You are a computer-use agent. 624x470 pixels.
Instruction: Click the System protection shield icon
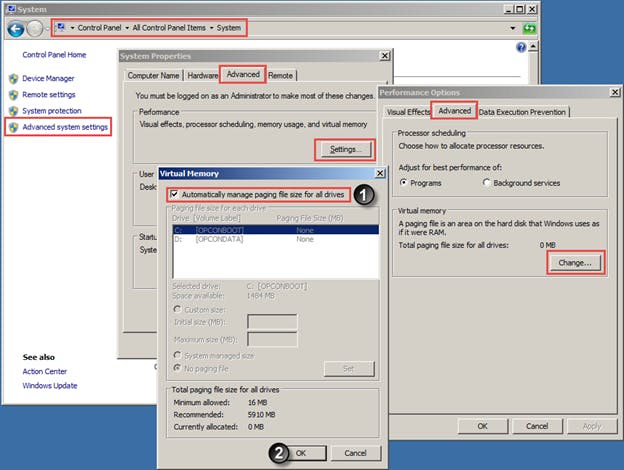pyautogui.click(x=12, y=110)
